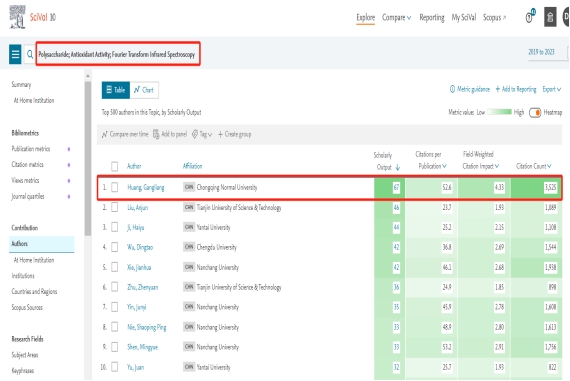Check the box for Huang, Gangliang
The height and width of the screenshot is (381, 570).
click(115, 187)
